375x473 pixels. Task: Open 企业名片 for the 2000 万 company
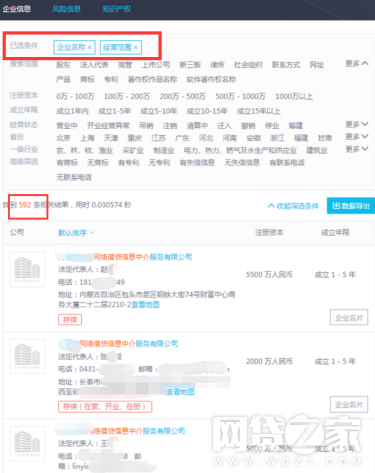coord(349,404)
